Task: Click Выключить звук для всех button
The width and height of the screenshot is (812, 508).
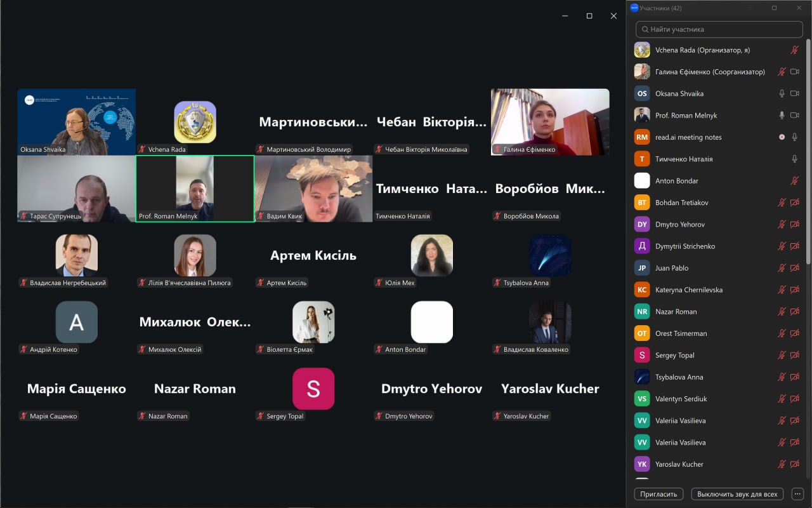Action: pyautogui.click(x=737, y=494)
